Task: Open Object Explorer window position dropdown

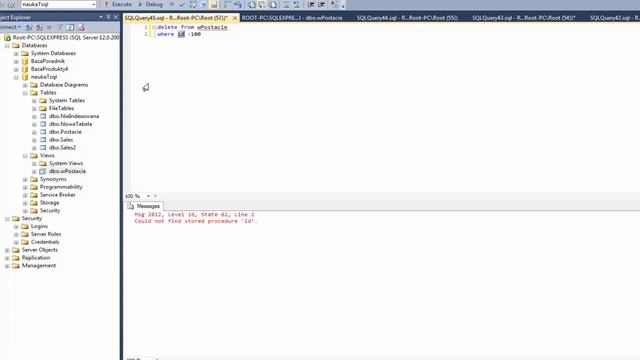Action: (101, 17)
